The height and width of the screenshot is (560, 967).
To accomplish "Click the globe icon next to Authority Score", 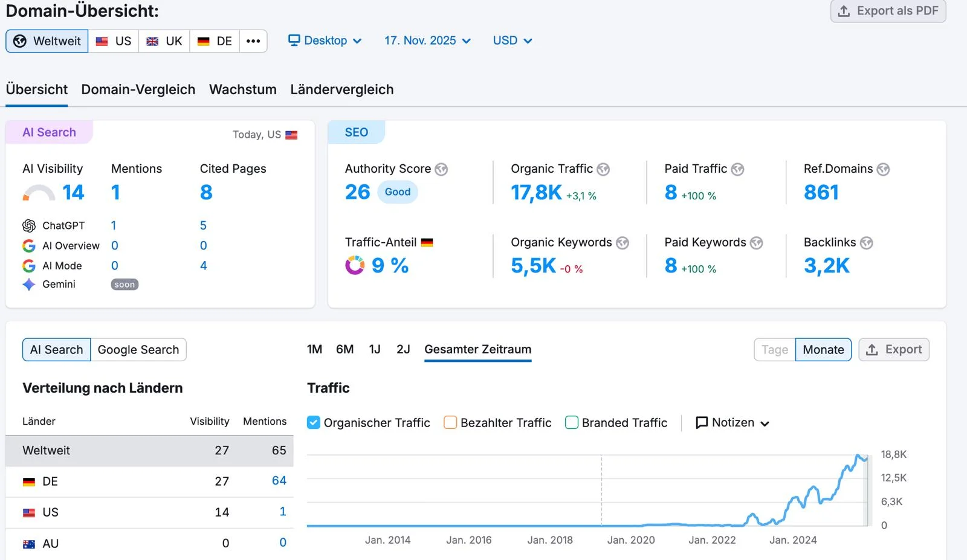I will (x=441, y=170).
